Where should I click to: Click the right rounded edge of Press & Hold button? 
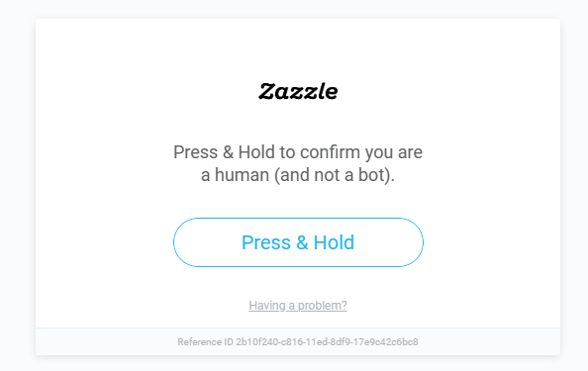(x=413, y=242)
